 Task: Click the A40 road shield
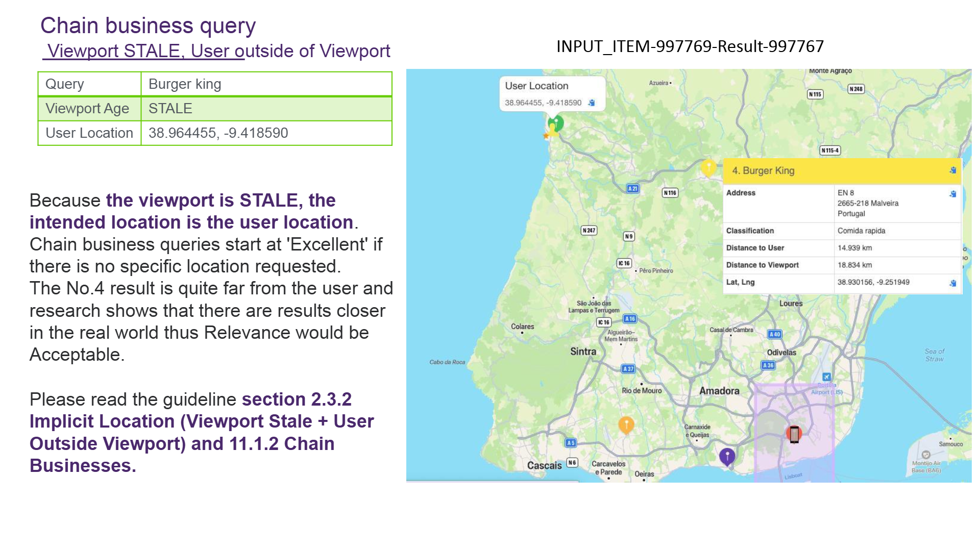[775, 334]
